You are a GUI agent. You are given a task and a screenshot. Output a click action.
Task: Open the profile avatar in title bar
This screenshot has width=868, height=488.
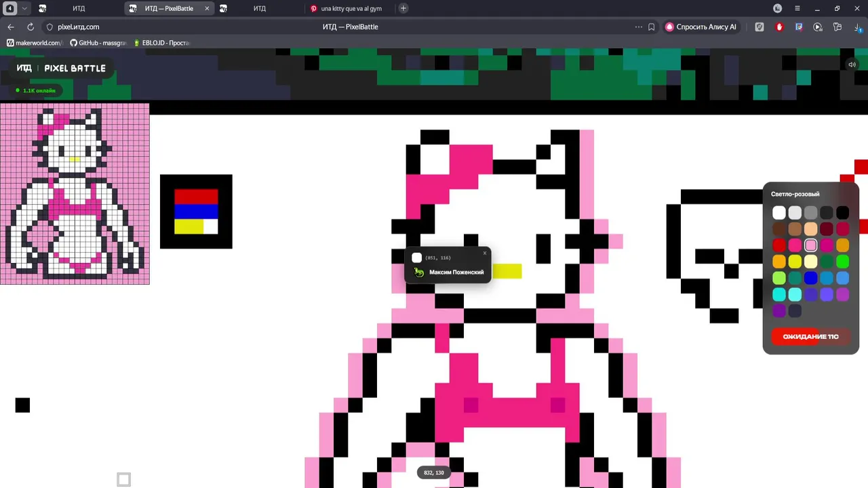coord(778,8)
